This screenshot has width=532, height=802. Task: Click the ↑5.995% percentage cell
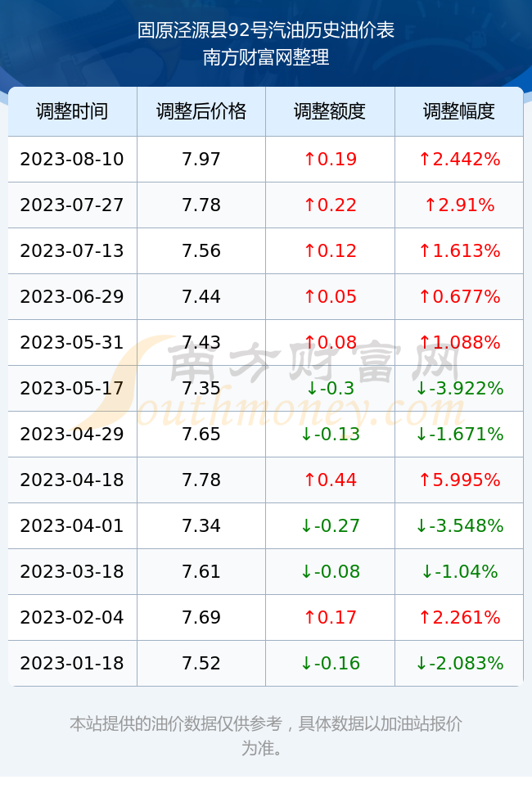(459, 480)
